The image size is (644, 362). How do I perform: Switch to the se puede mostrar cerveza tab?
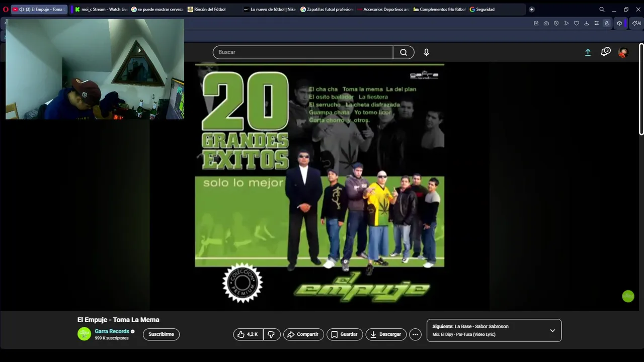pos(157,9)
